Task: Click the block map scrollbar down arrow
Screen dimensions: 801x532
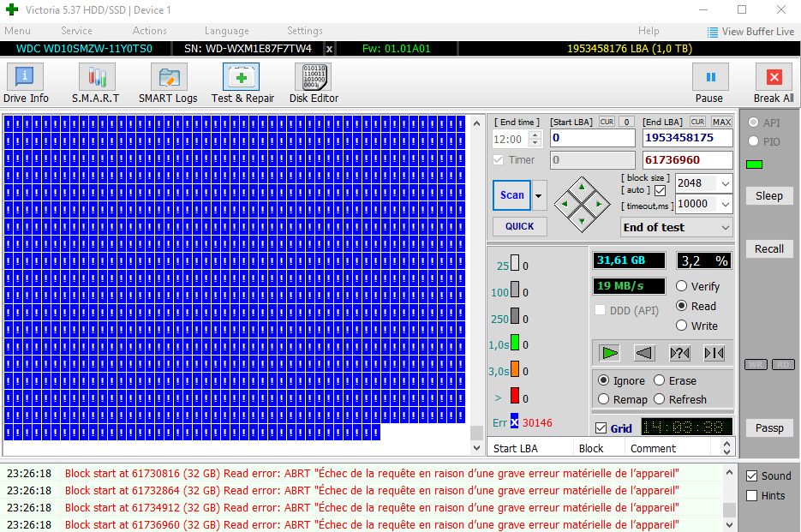Action: click(476, 448)
